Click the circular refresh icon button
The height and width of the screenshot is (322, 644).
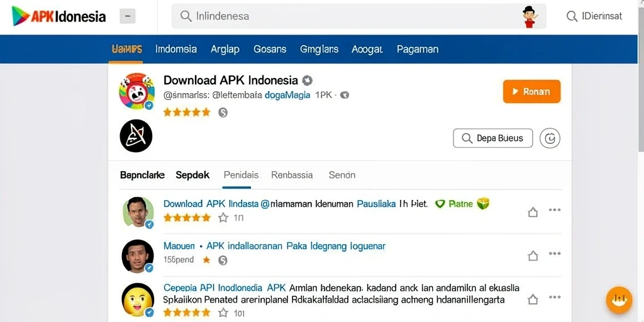[550, 138]
